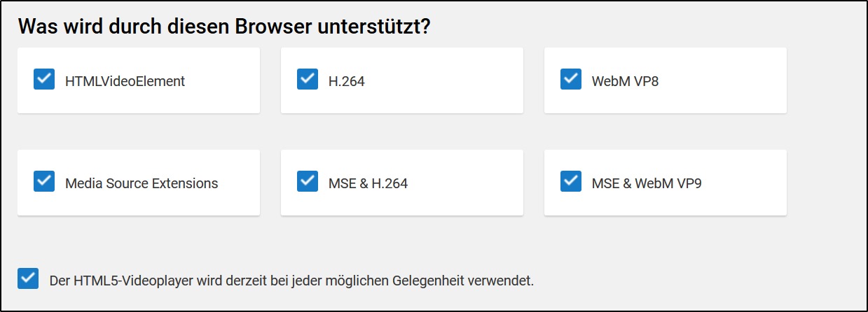Click the 'Der HTML5-Videoplayer wird derzeit' sentence
868x312 pixels.
click(291, 281)
